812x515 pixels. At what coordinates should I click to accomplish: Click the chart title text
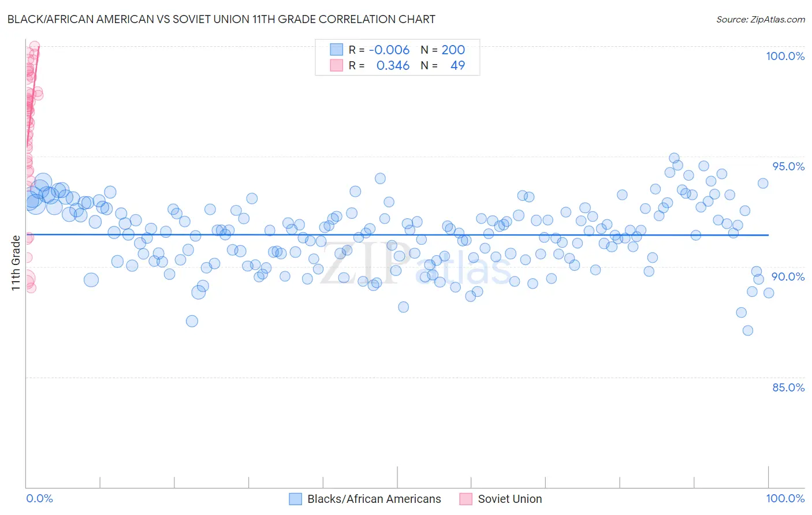221,19
